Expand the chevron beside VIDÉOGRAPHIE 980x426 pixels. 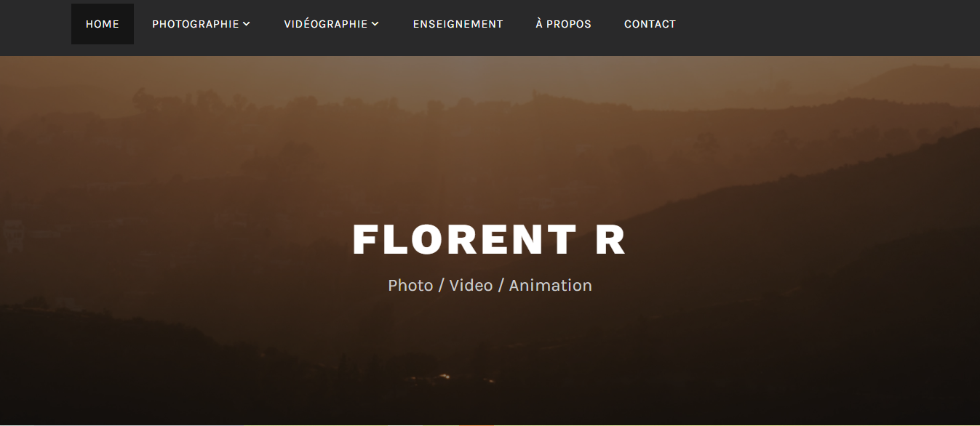[375, 24]
